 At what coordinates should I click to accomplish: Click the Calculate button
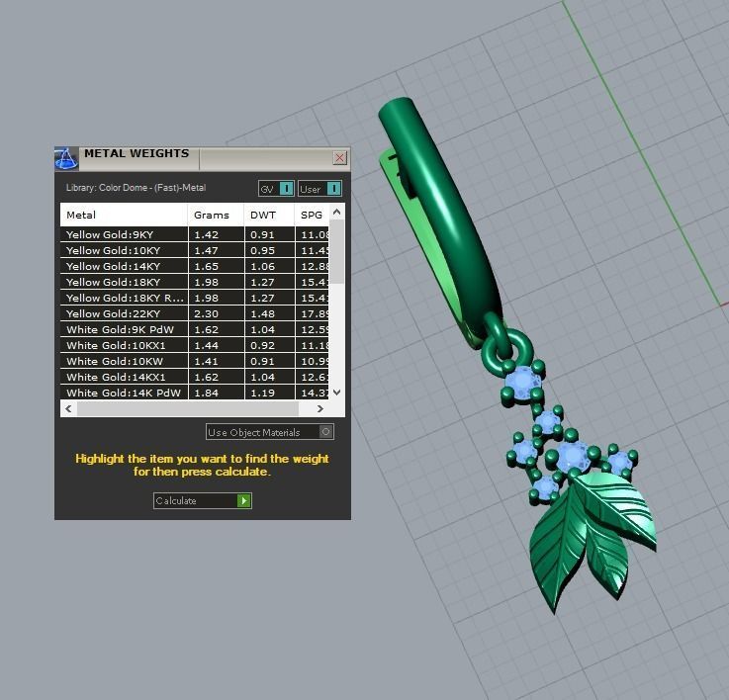click(x=202, y=500)
